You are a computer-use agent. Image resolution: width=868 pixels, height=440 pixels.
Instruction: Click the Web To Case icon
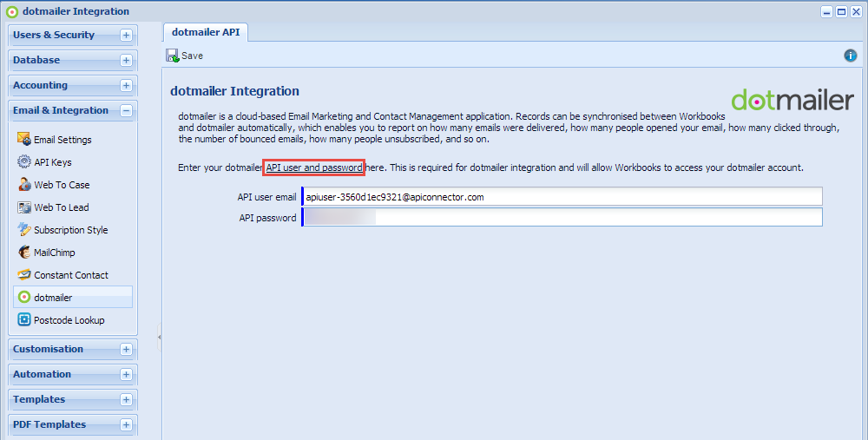click(23, 184)
